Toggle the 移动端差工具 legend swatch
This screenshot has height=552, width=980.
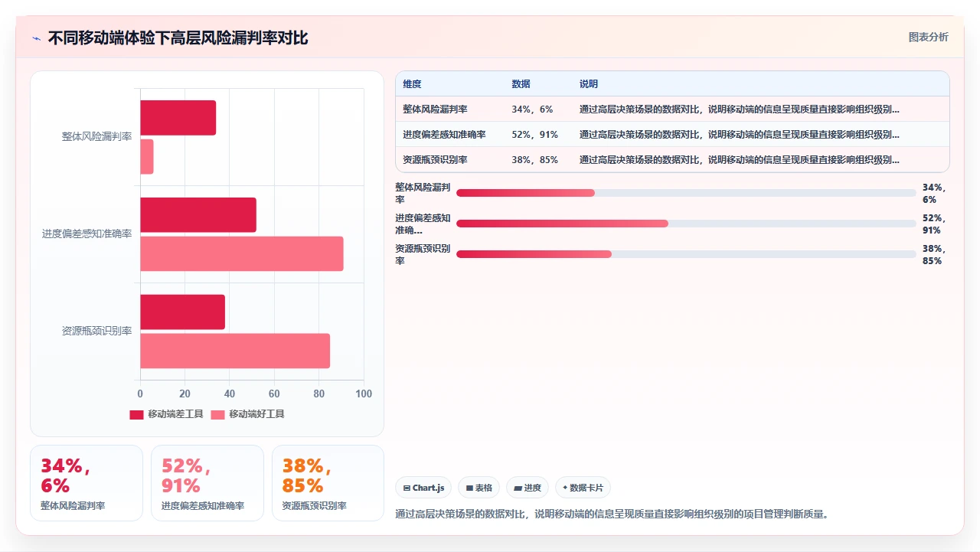click(136, 414)
